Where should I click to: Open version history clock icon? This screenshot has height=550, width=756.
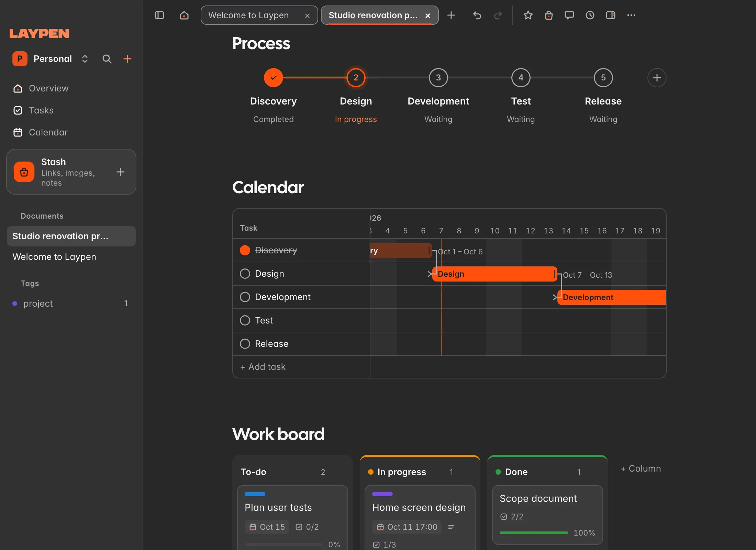tap(590, 15)
